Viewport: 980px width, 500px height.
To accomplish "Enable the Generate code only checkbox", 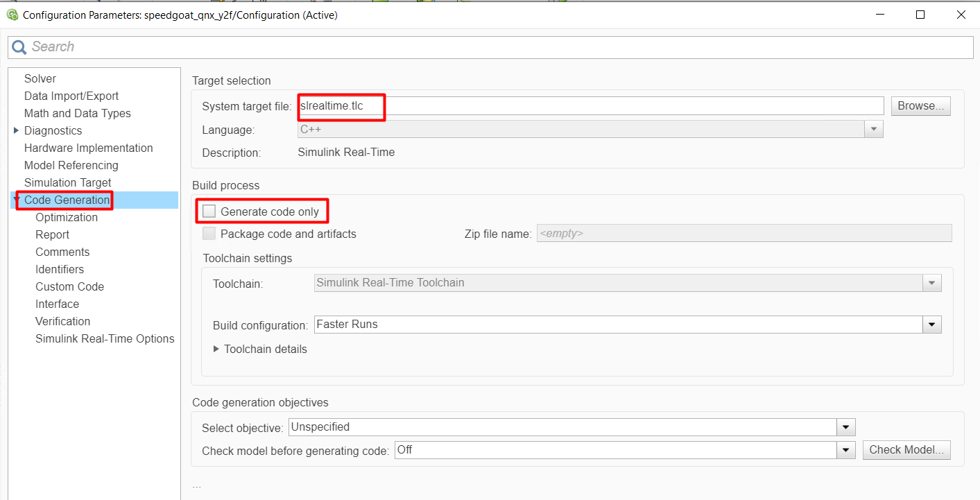I will [x=209, y=212].
